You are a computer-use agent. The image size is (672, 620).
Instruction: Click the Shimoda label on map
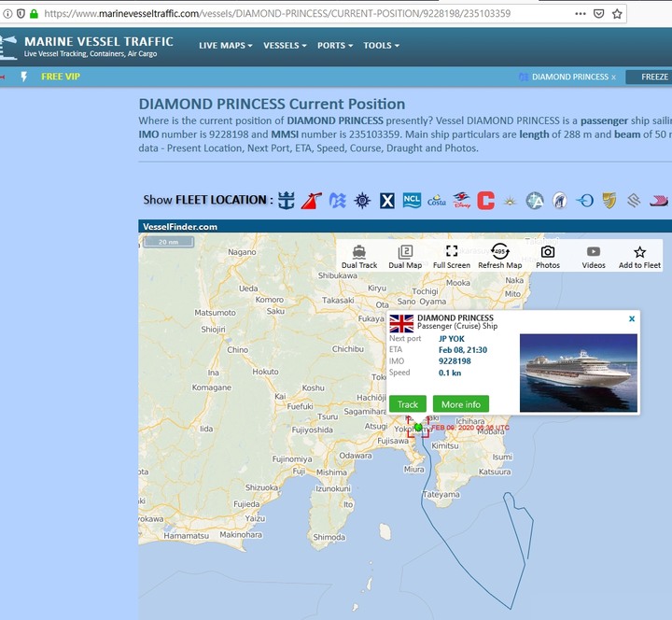coord(329,537)
